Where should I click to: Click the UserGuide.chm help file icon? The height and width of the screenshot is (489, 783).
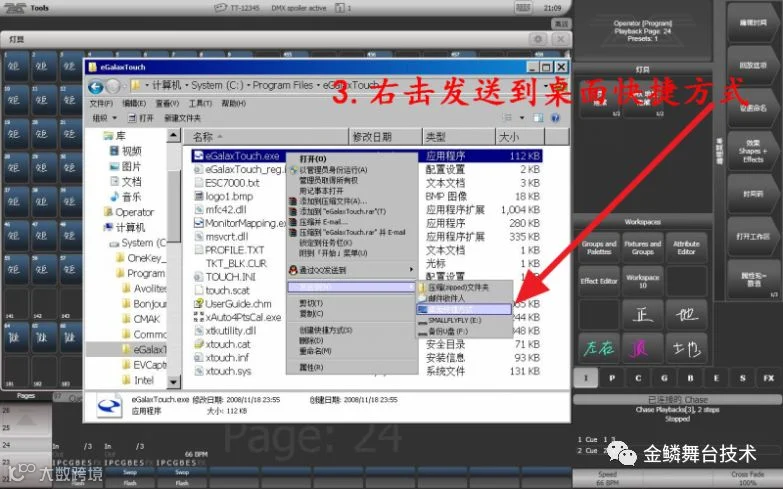coord(198,304)
